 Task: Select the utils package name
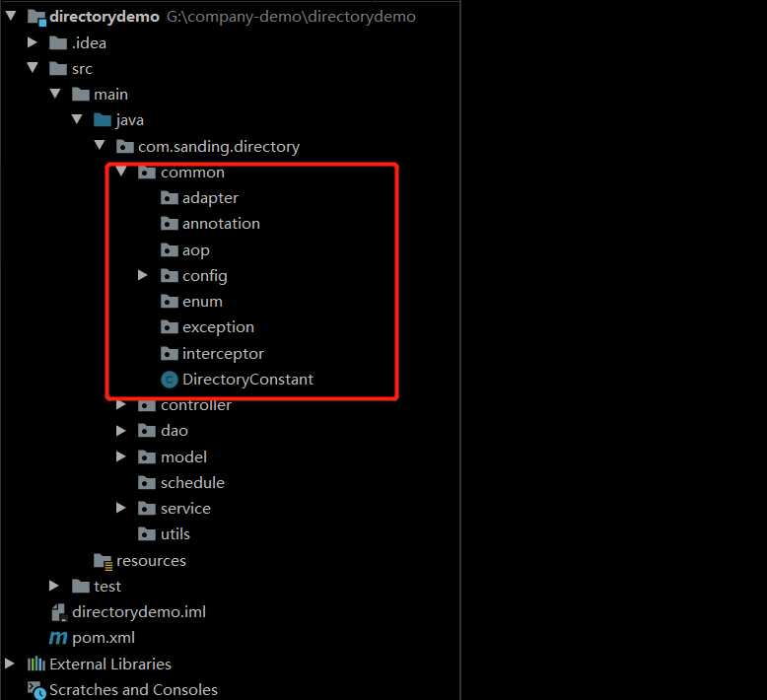[x=175, y=533]
